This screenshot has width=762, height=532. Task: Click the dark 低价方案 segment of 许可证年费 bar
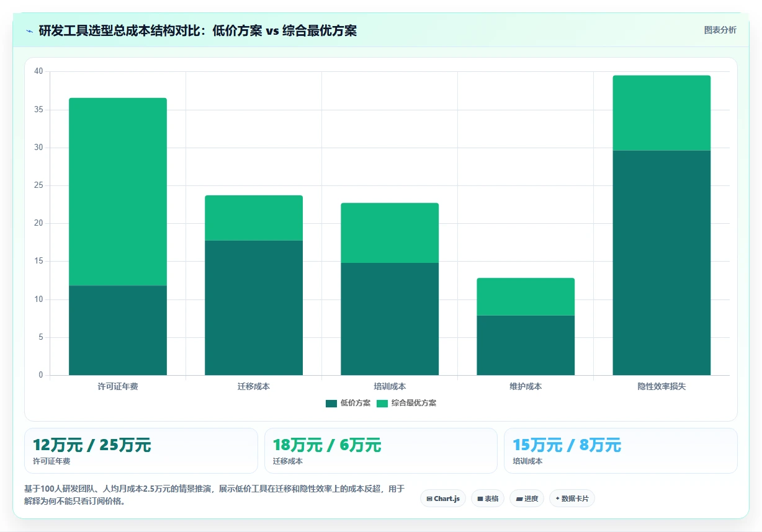118,330
